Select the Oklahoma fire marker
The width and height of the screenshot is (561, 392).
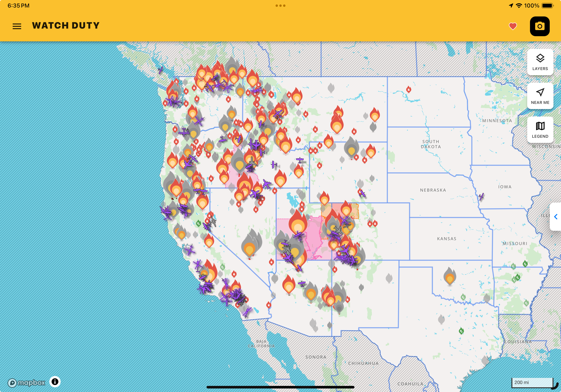(450, 276)
